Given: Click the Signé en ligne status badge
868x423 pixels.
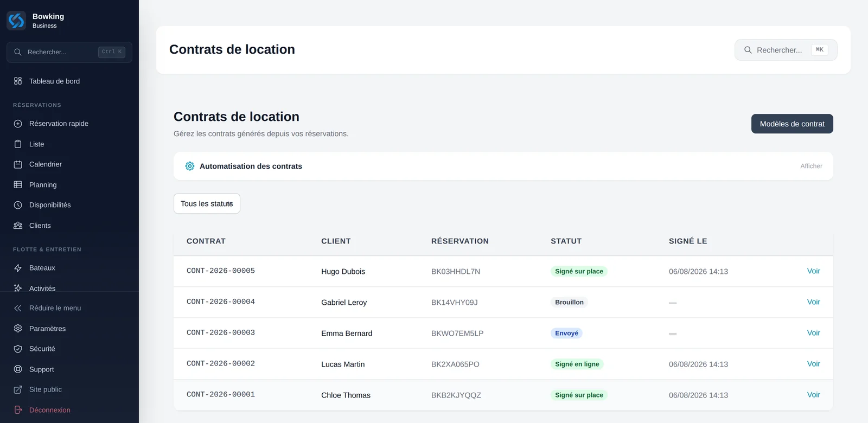Looking at the screenshot, I should (577, 364).
